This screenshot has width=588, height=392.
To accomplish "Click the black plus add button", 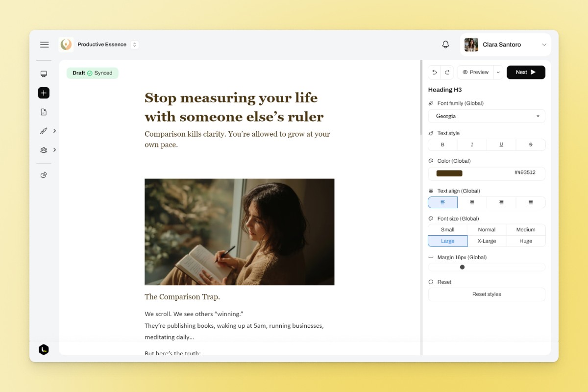I will [x=44, y=93].
